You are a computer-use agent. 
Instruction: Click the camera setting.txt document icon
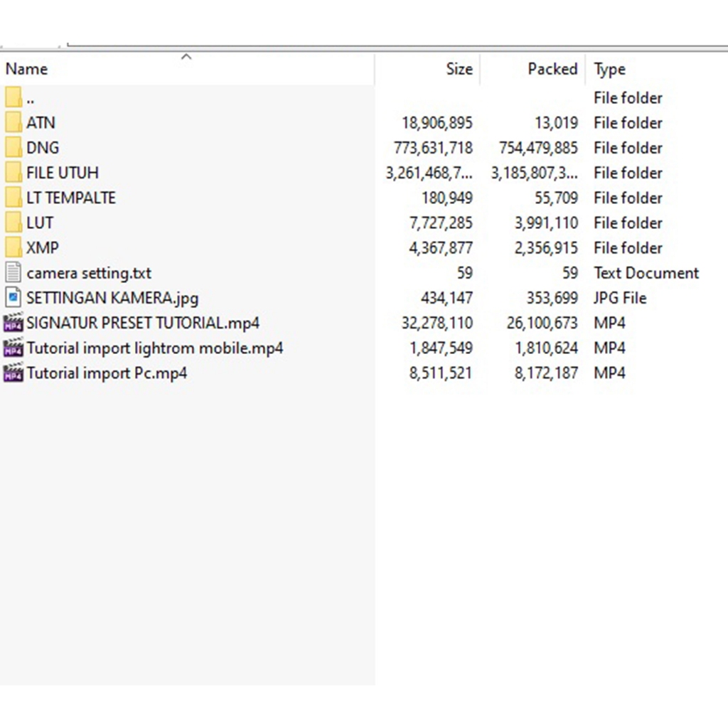[14, 273]
